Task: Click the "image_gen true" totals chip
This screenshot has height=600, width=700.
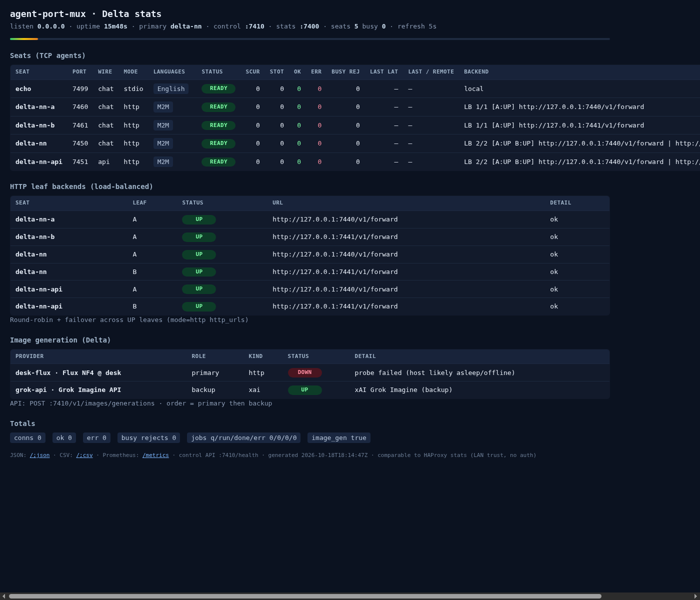Action: click(339, 438)
